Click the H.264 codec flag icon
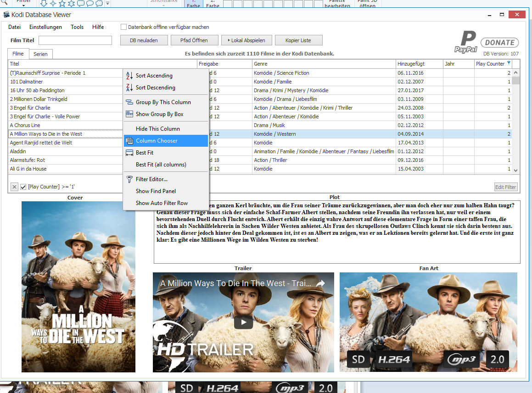Image resolution: width=532 pixels, height=393 pixels. pos(394,360)
